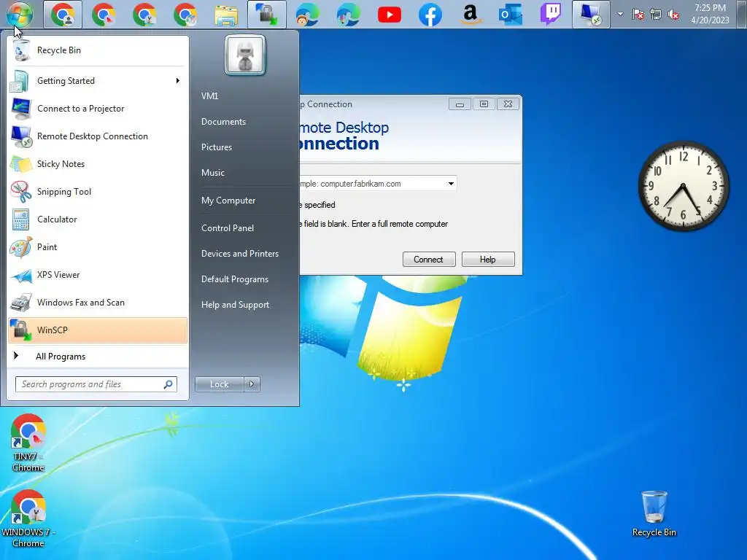Open VM1 user folder link
747x560 pixels.
point(209,96)
